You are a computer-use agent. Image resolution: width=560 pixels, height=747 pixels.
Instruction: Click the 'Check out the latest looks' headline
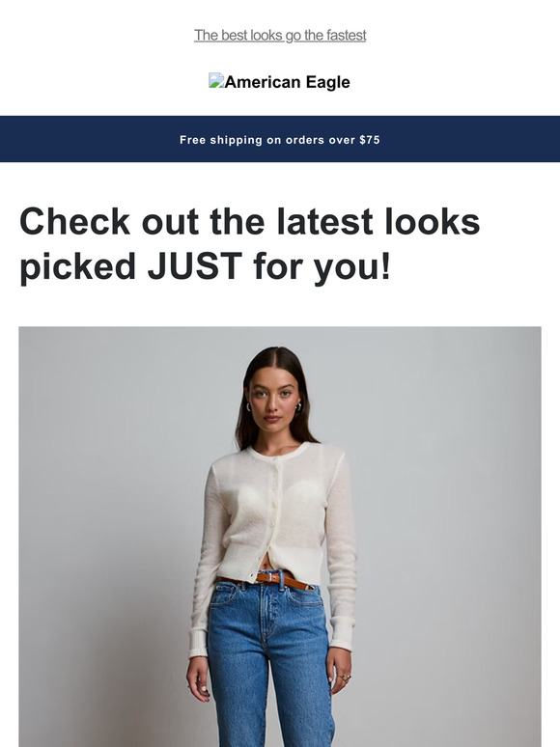point(250,222)
